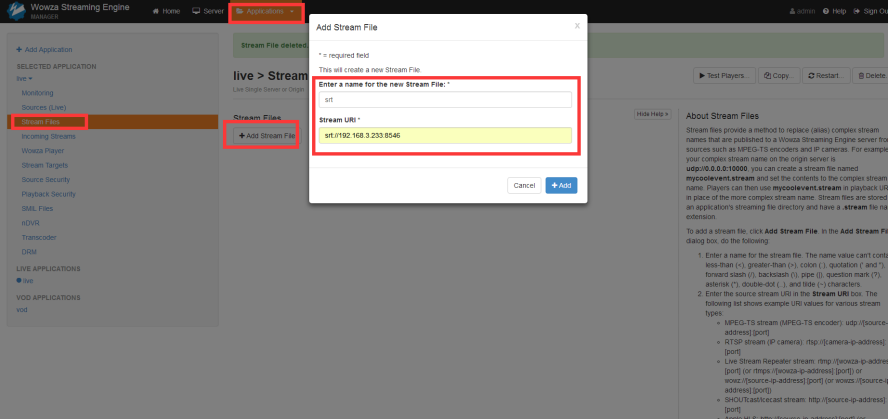Open Transcoder in the sidebar
This screenshot has width=888, height=419.
(x=39, y=237)
